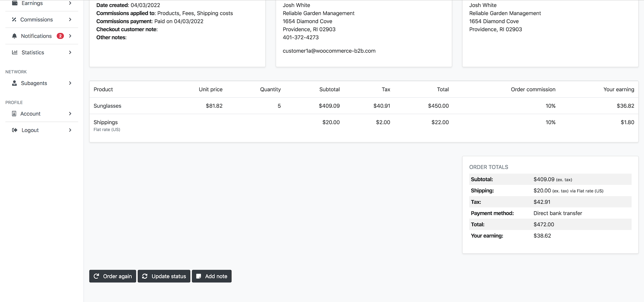Expand the Subagents menu chevron
The width and height of the screenshot is (644, 302).
pyautogui.click(x=70, y=83)
